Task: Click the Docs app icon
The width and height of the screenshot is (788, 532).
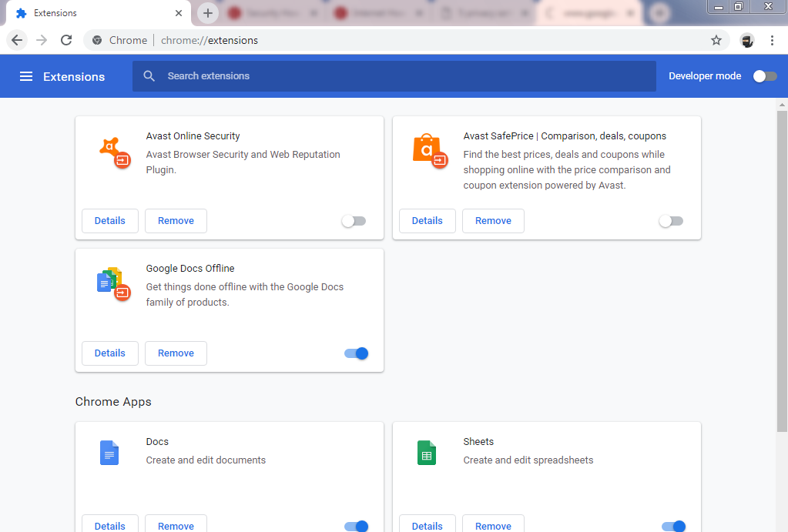Action: click(x=109, y=453)
